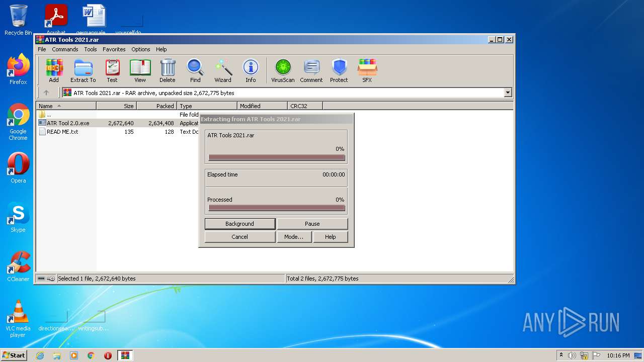Click the WinRAR taskbar button
This screenshot has width=644, height=362.
tap(125, 355)
